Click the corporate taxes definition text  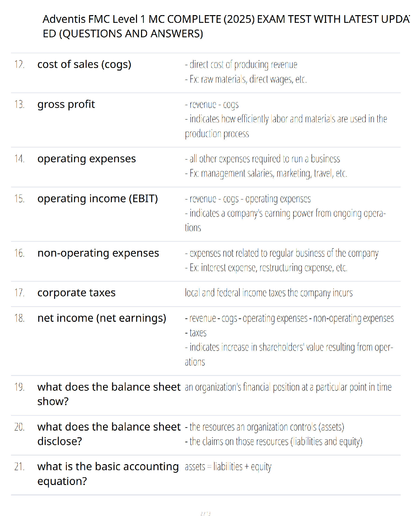pos(269,293)
